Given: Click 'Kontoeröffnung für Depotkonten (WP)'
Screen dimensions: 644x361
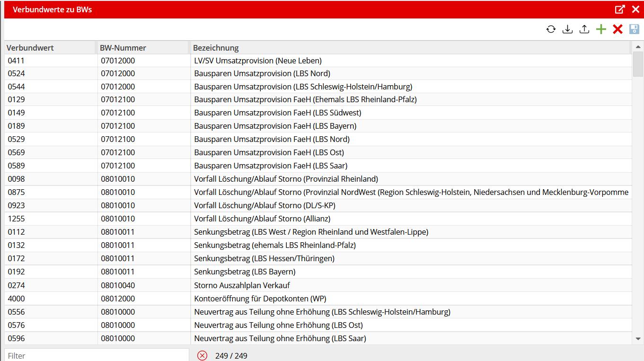Looking at the screenshot, I should (260, 299).
